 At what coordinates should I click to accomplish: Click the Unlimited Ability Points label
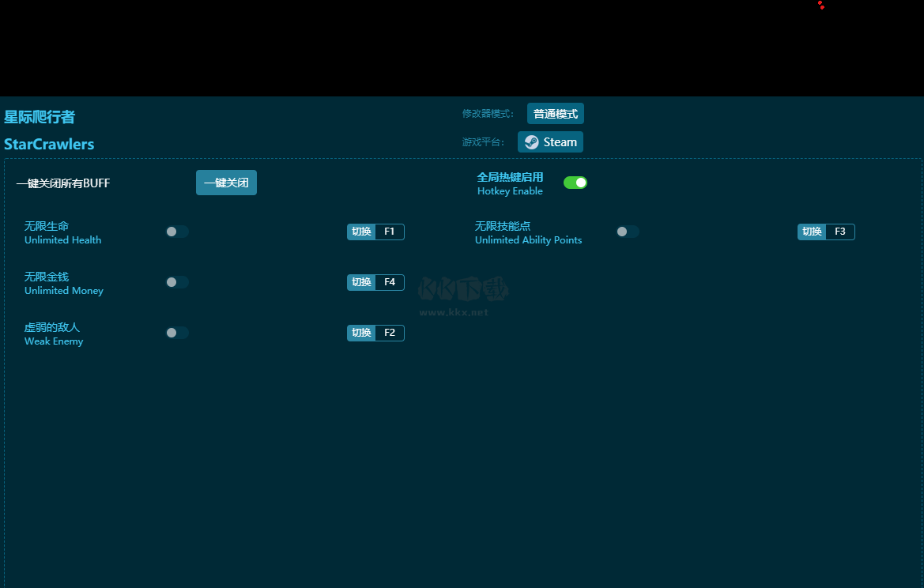tap(528, 239)
